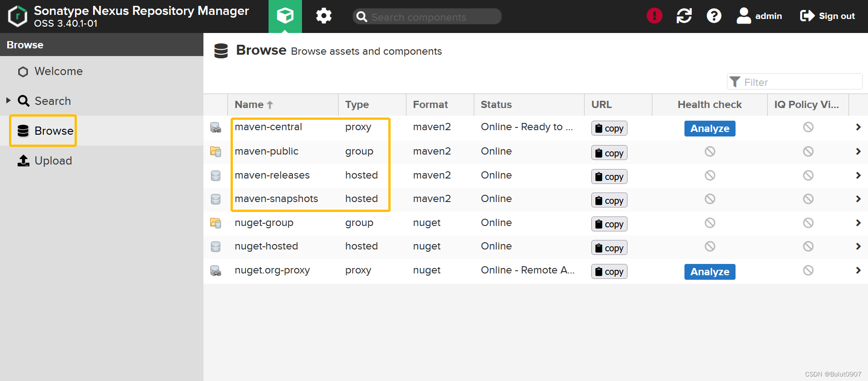Screen dimensions: 868x381
Task: Click the red system alert icon
Action: [x=654, y=16]
